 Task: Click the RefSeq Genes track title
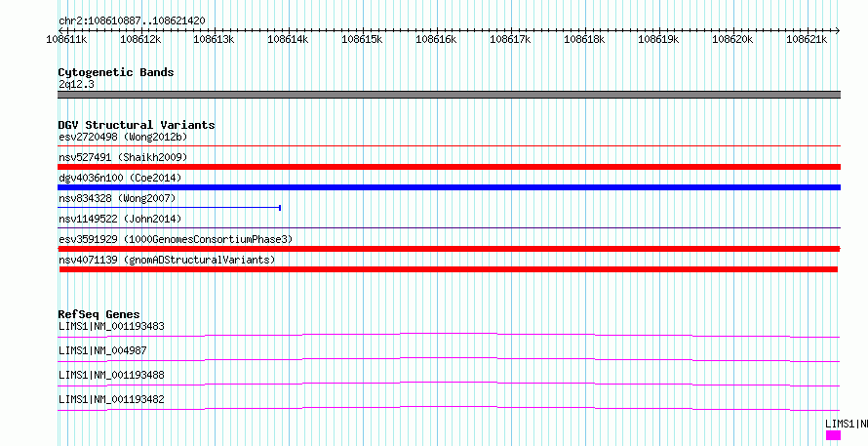point(99,314)
